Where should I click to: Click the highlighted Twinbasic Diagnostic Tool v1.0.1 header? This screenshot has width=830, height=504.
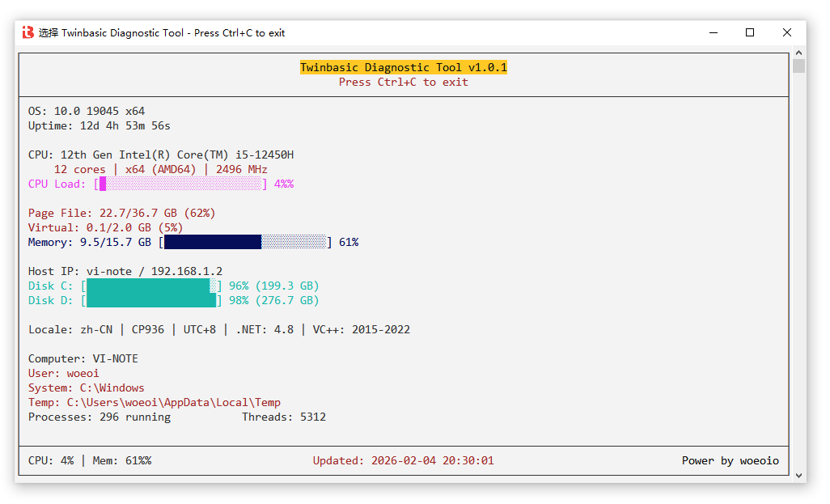coord(404,67)
